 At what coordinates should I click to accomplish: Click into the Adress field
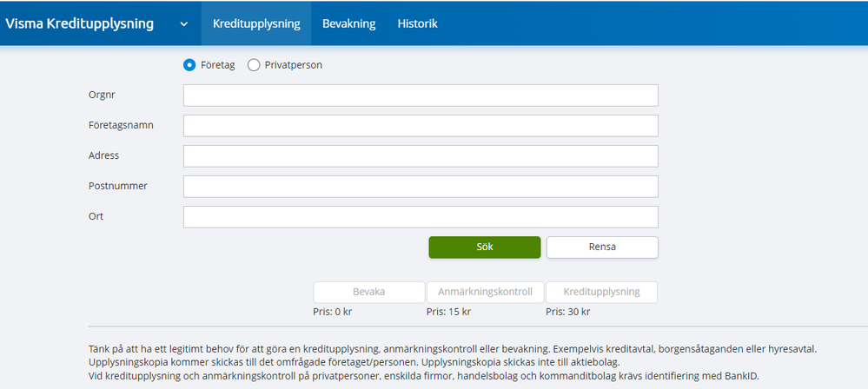pyautogui.click(x=421, y=156)
